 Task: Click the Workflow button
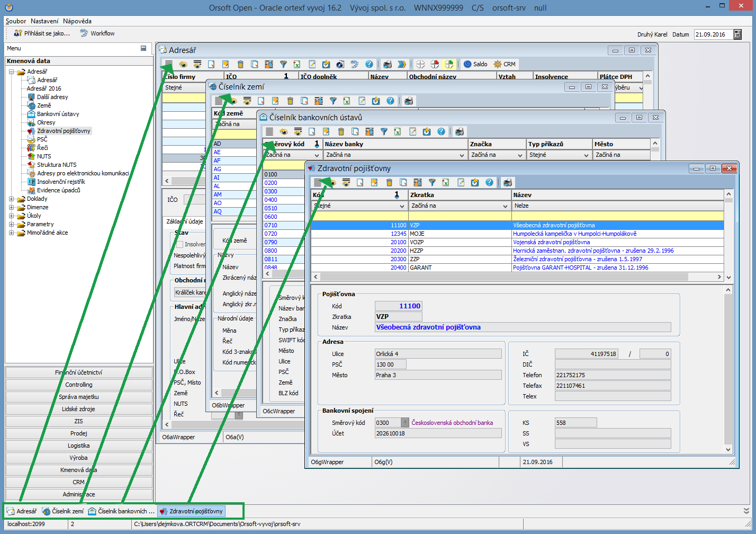[x=97, y=33]
